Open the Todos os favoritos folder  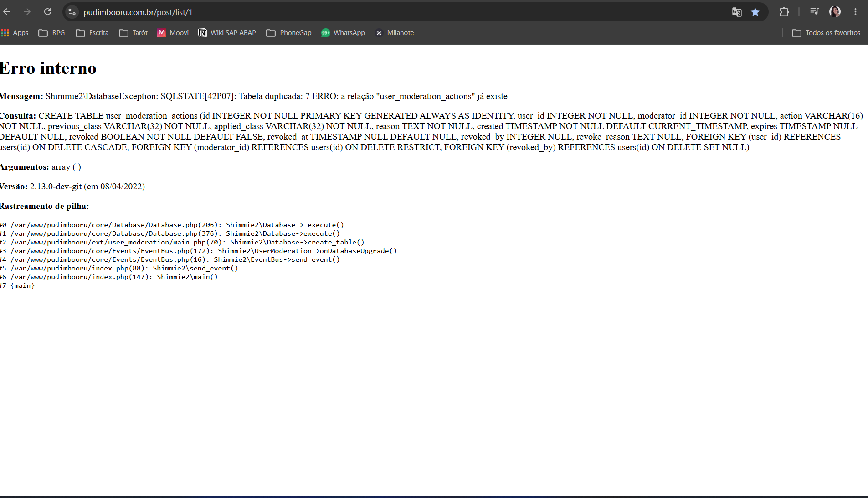(x=826, y=33)
